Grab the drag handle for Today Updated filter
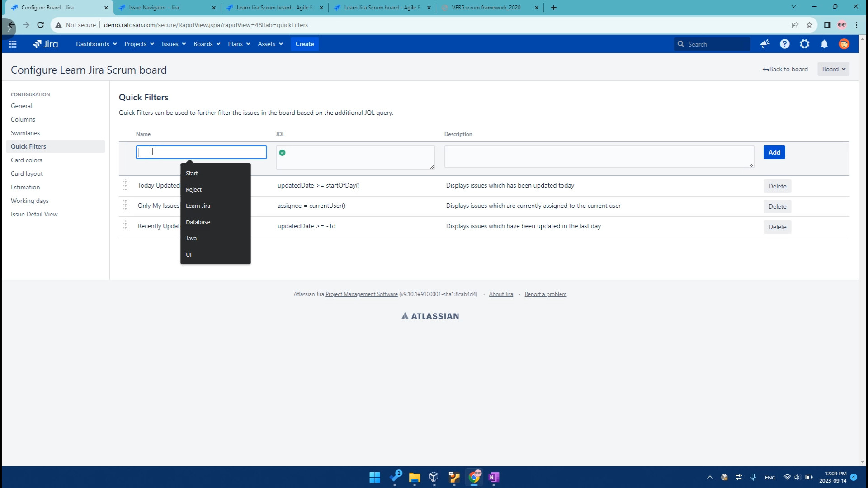 point(125,185)
